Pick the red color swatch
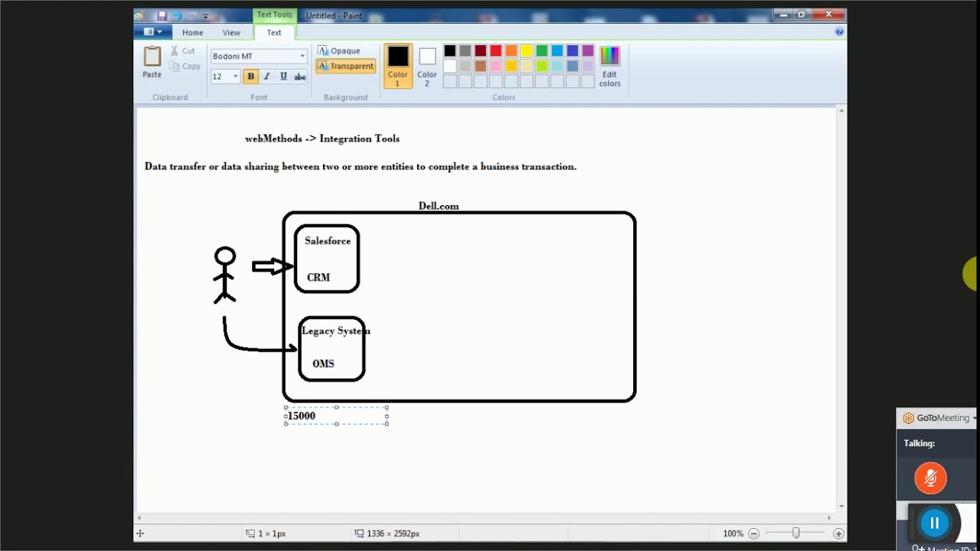This screenshot has width=980, height=551. [496, 51]
